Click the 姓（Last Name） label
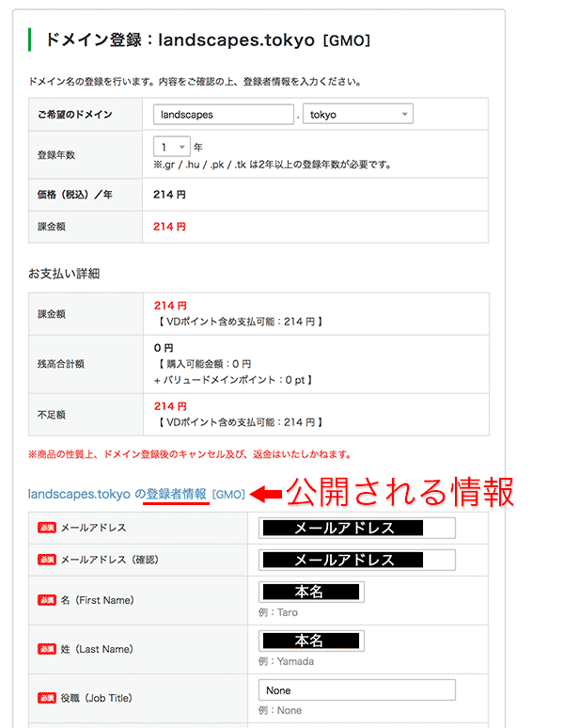The image size is (564, 728). pyautogui.click(x=97, y=649)
